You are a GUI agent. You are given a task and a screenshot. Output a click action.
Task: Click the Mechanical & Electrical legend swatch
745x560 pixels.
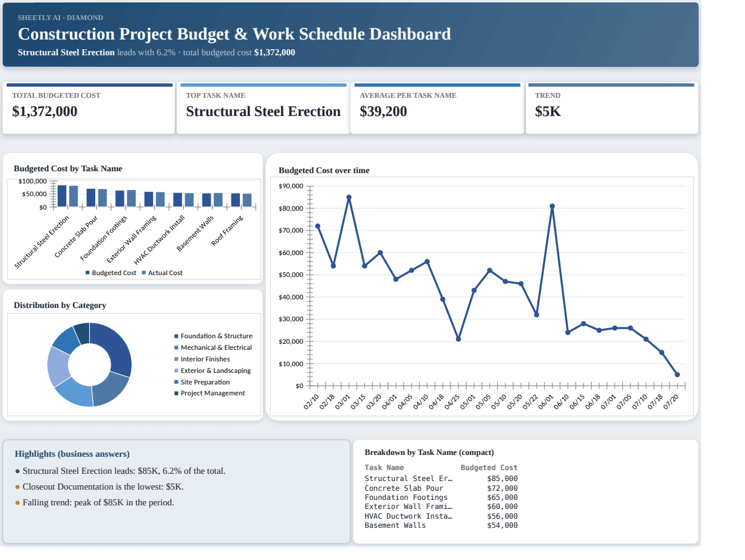coord(177,347)
